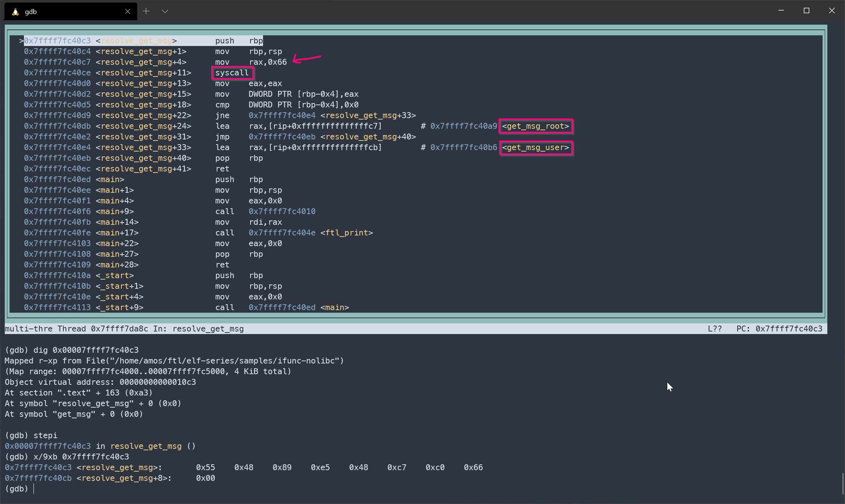Click the gdb prompt input cursor

[33, 489]
